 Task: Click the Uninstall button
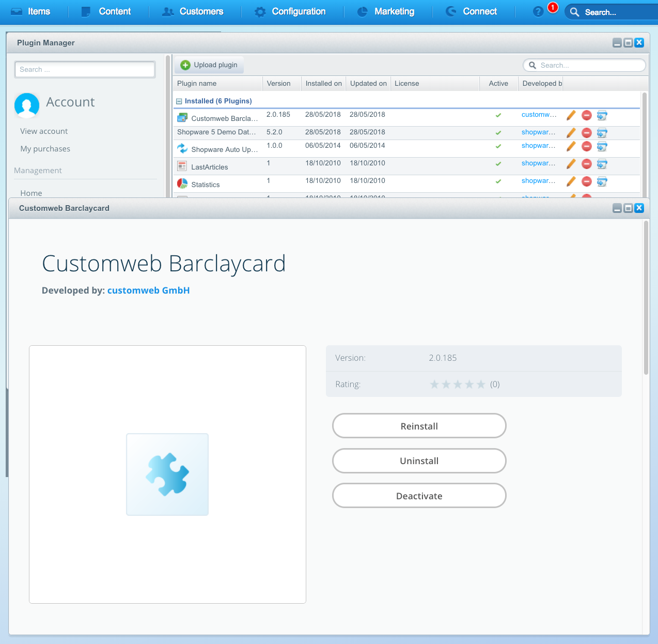419,461
